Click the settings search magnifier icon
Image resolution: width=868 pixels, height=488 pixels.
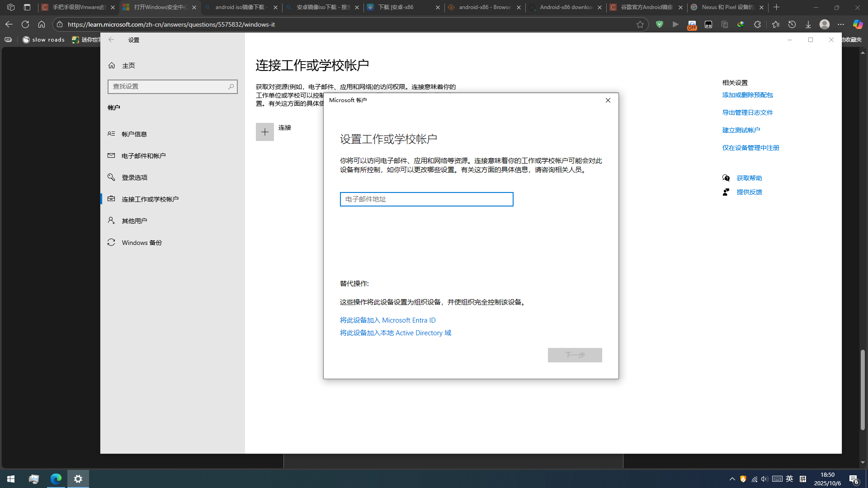(231, 86)
